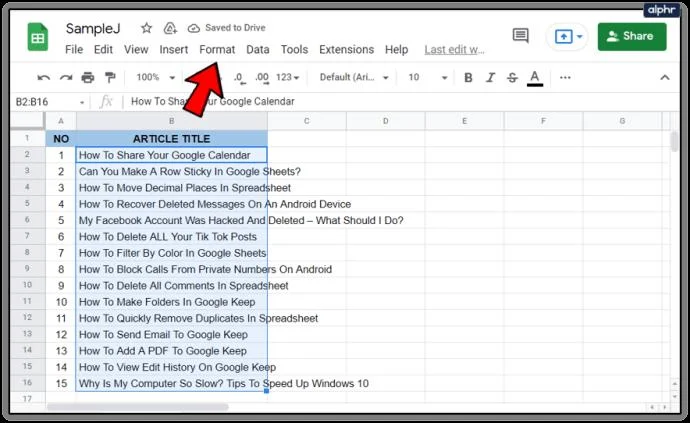Print the spreadsheet using printer icon
690x423 pixels.
click(87, 77)
